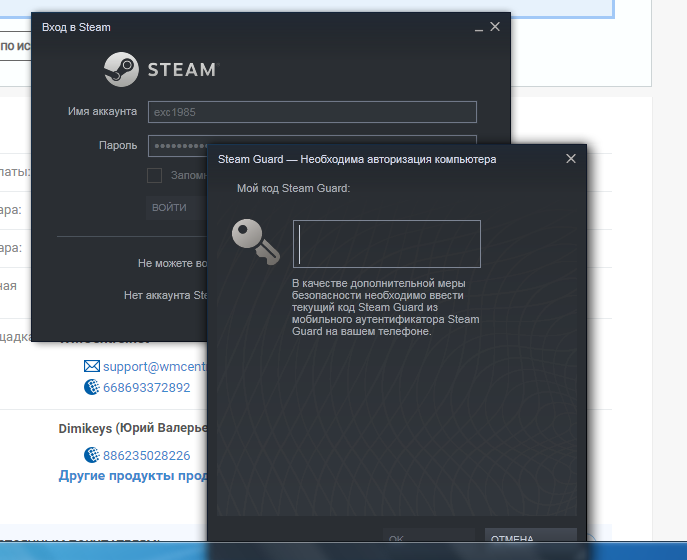Viewport: 687px width, 560px height.
Task: Click the 'Нет аккаунта Steam' text
Action: pyautogui.click(x=166, y=295)
